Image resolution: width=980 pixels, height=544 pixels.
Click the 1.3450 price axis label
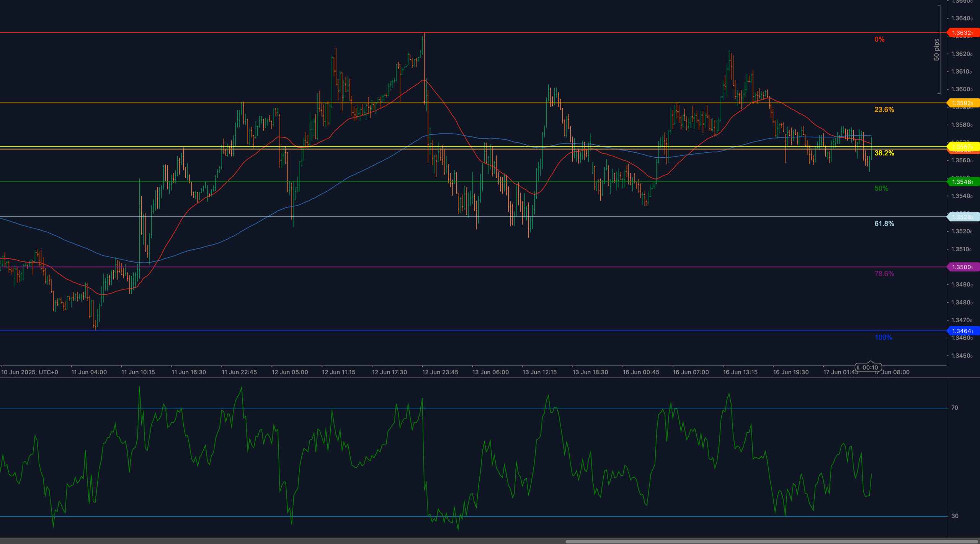pos(962,356)
